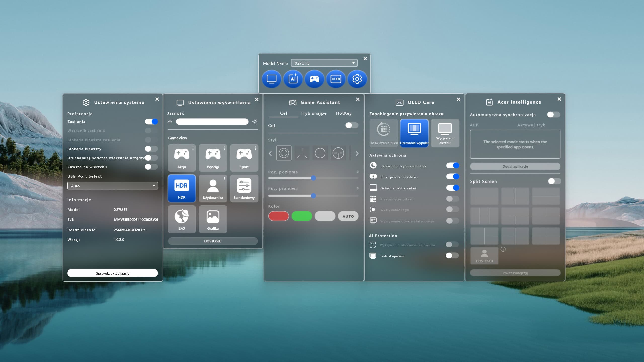Select Akcja GameView mode

click(x=182, y=158)
